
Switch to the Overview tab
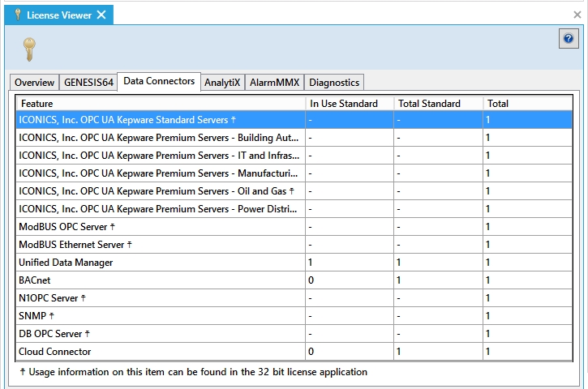pyautogui.click(x=34, y=83)
